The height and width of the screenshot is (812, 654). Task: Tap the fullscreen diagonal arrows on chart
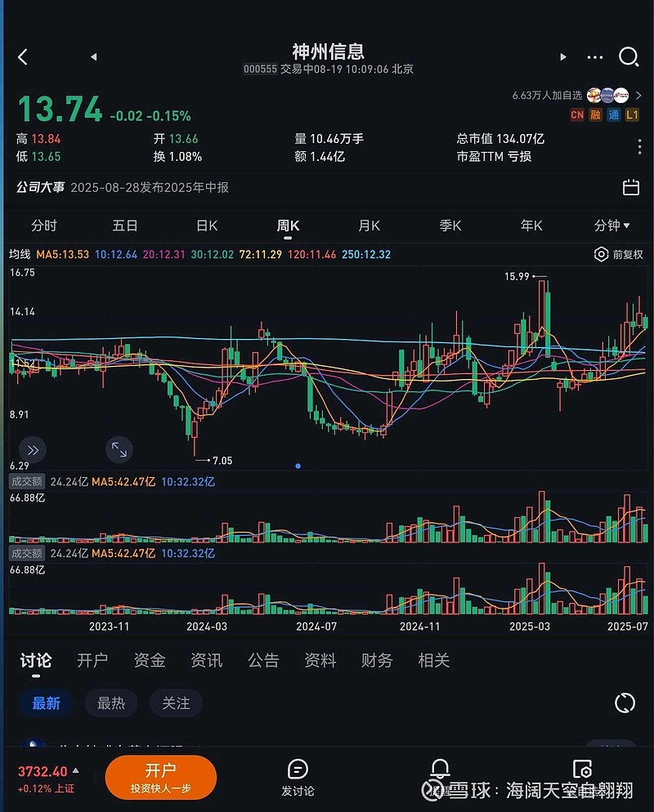[119, 449]
